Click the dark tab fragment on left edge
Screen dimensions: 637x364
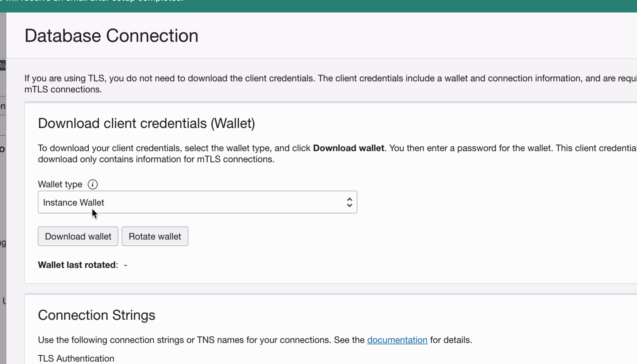click(x=3, y=66)
